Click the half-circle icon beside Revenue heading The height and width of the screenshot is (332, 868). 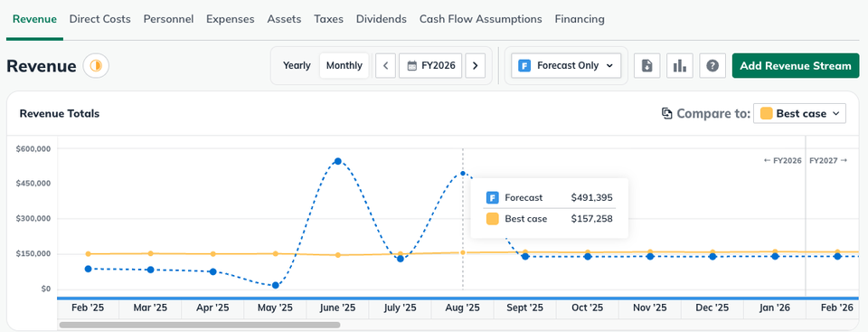[97, 66]
